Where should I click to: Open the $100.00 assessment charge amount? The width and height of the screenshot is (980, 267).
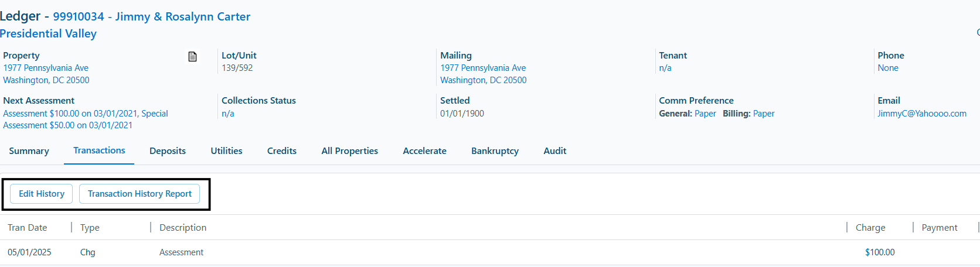tap(880, 252)
